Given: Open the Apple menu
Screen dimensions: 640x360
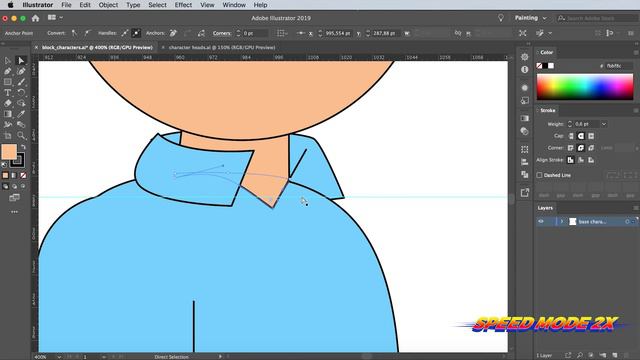Looking at the screenshot, I should pyautogui.click(x=10, y=5).
